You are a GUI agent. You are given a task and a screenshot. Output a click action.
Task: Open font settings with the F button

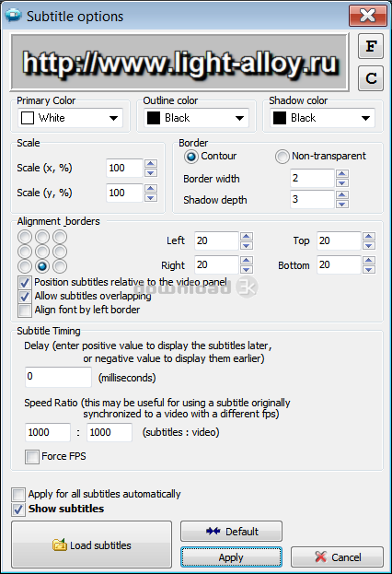[x=371, y=46]
